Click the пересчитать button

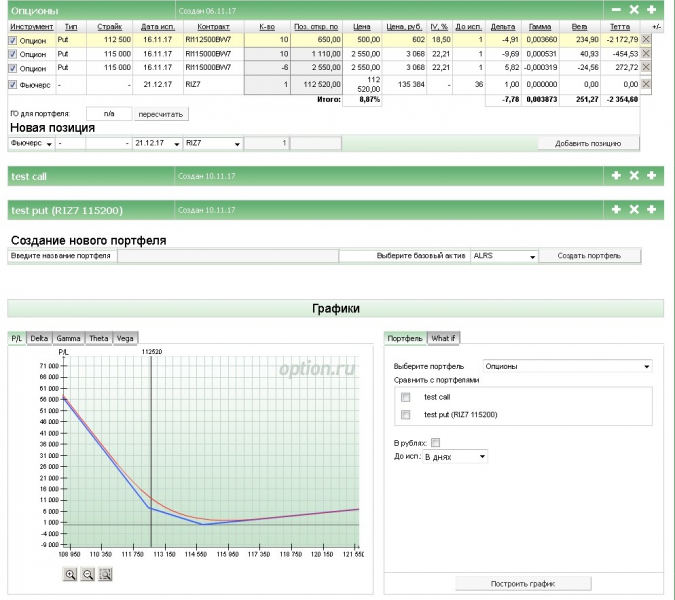(161, 114)
